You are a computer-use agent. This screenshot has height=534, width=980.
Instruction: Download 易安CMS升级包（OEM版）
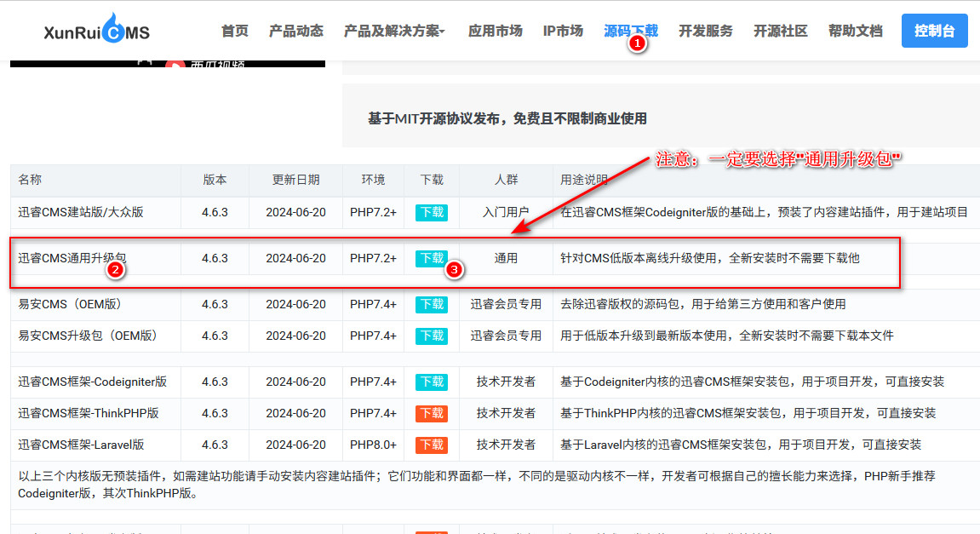pyautogui.click(x=431, y=336)
